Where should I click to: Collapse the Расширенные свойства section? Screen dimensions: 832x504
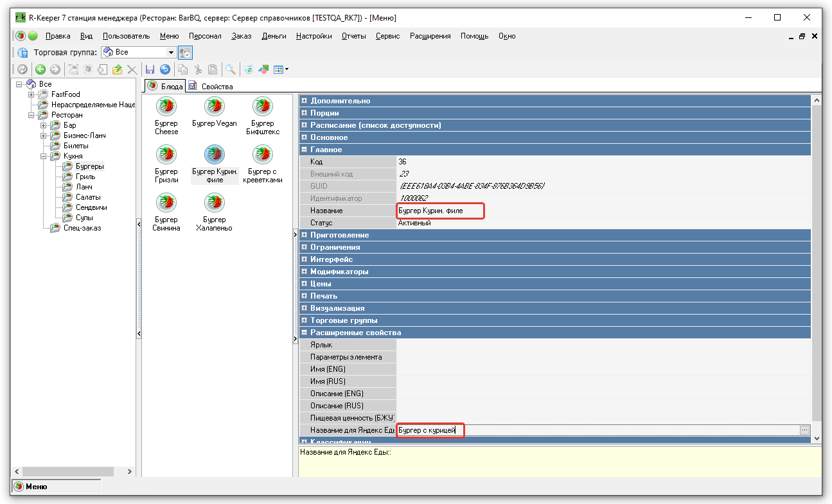tap(304, 333)
